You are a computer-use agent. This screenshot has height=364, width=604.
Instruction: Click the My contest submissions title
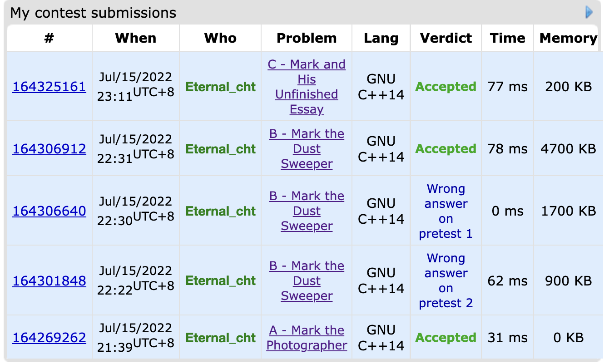[x=93, y=13]
